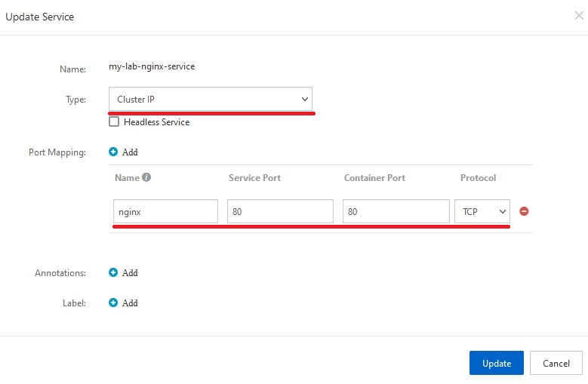
Task: Open the Type dropdown showing Cluster IP
Action: 210,99
